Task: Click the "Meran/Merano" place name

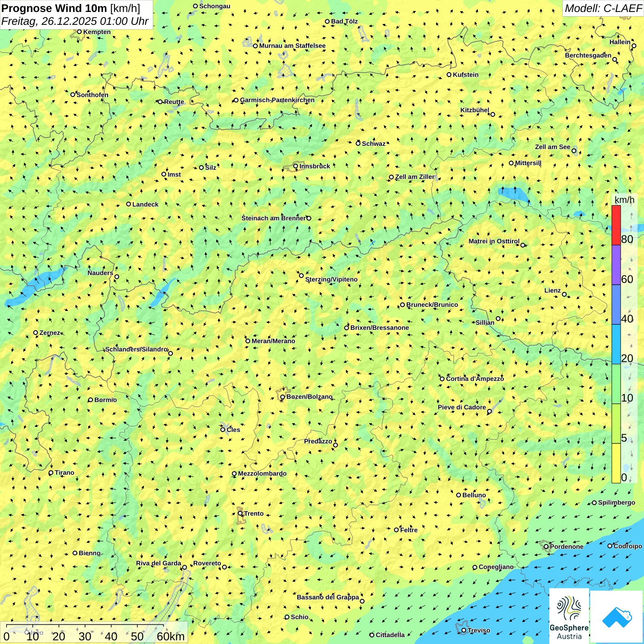Action: coord(273,341)
